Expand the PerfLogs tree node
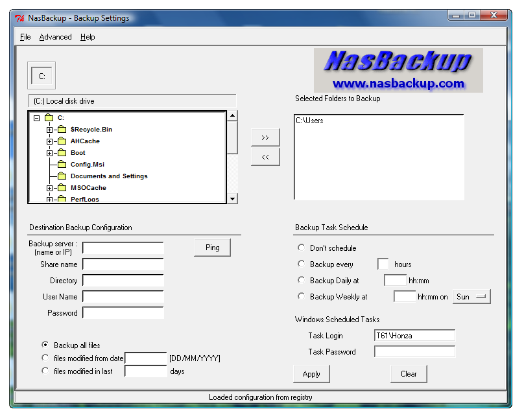This screenshot has width=524, height=420. tap(49, 200)
